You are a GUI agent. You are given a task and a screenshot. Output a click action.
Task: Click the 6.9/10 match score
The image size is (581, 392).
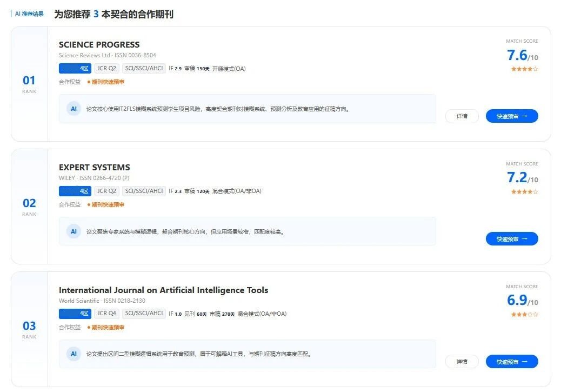pyautogui.click(x=522, y=300)
